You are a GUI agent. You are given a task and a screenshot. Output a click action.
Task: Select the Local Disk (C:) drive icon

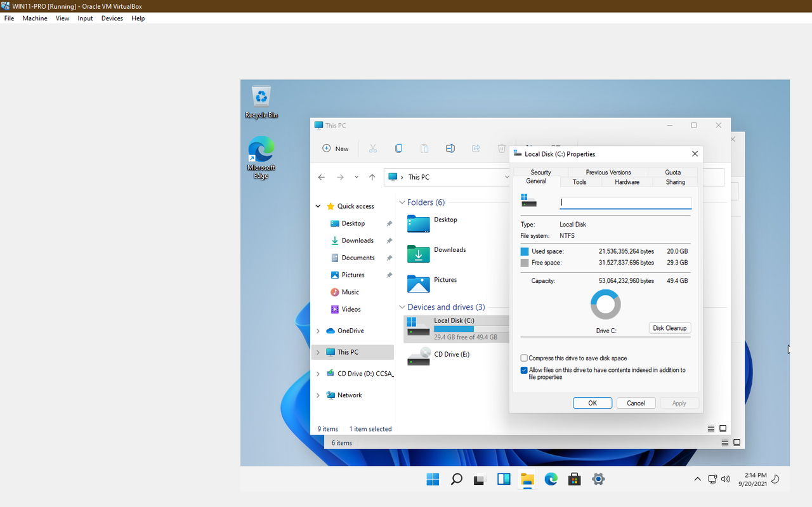(x=419, y=327)
